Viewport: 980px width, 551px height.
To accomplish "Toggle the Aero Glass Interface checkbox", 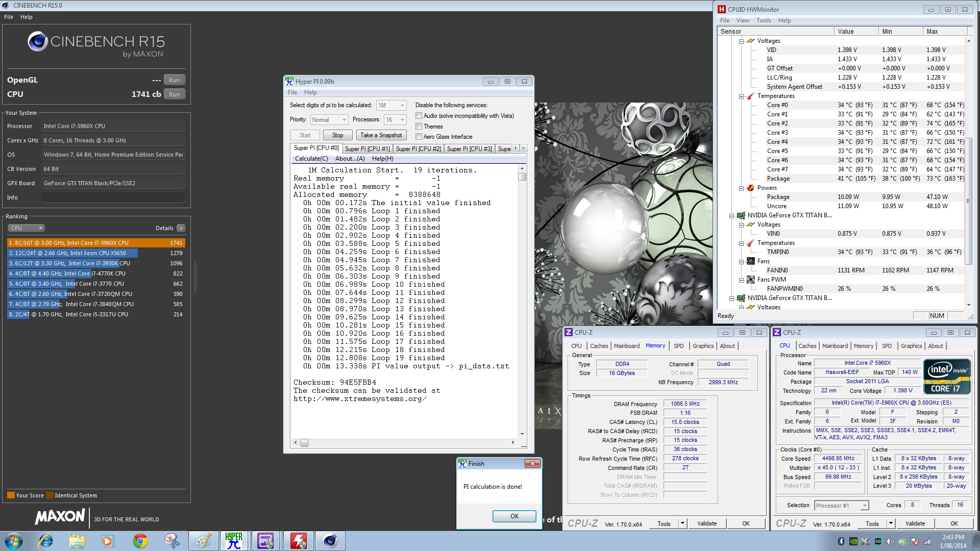I will (x=419, y=136).
